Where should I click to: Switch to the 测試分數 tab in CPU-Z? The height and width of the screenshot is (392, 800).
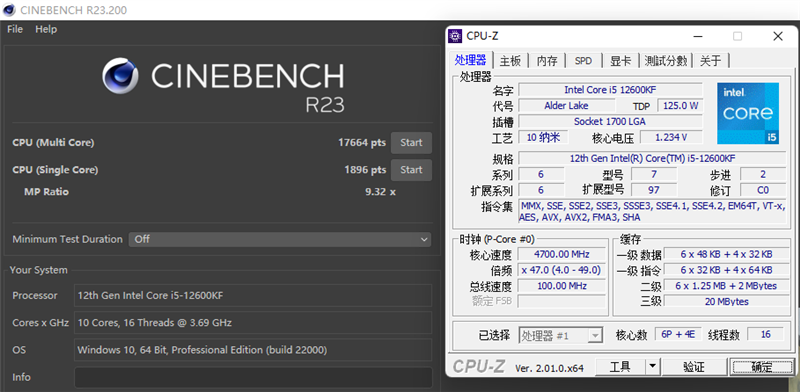pos(665,61)
